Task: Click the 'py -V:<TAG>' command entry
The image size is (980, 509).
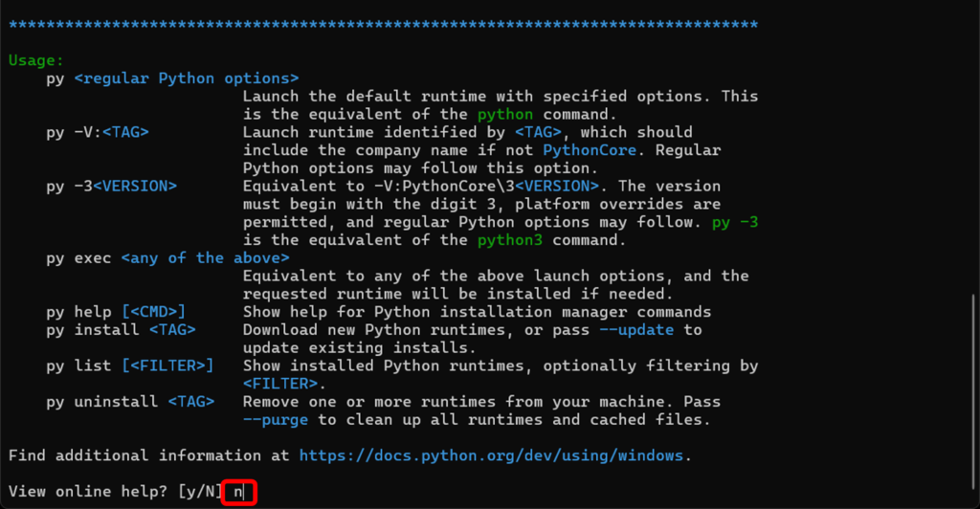Action: click(x=98, y=132)
